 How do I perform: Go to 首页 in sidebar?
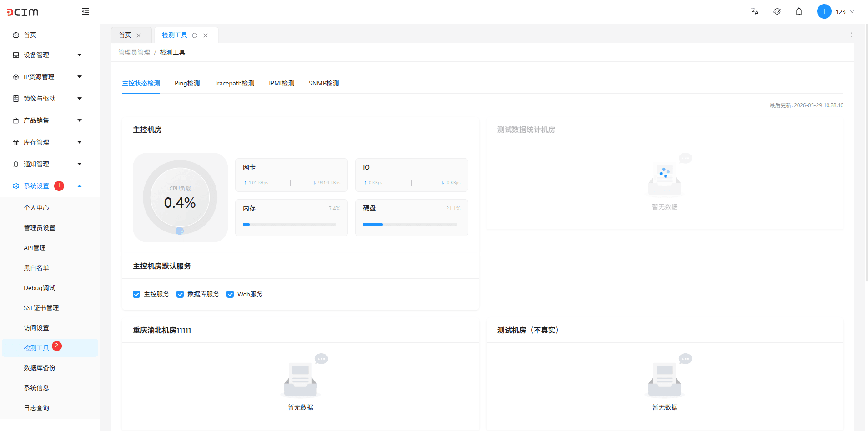coord(30,35)
